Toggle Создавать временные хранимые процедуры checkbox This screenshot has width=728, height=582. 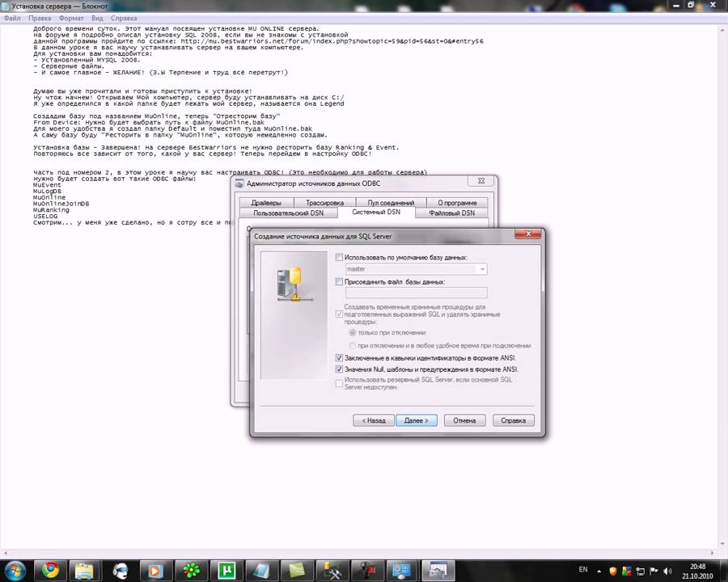pyautogui.click(x=340, y=314)
